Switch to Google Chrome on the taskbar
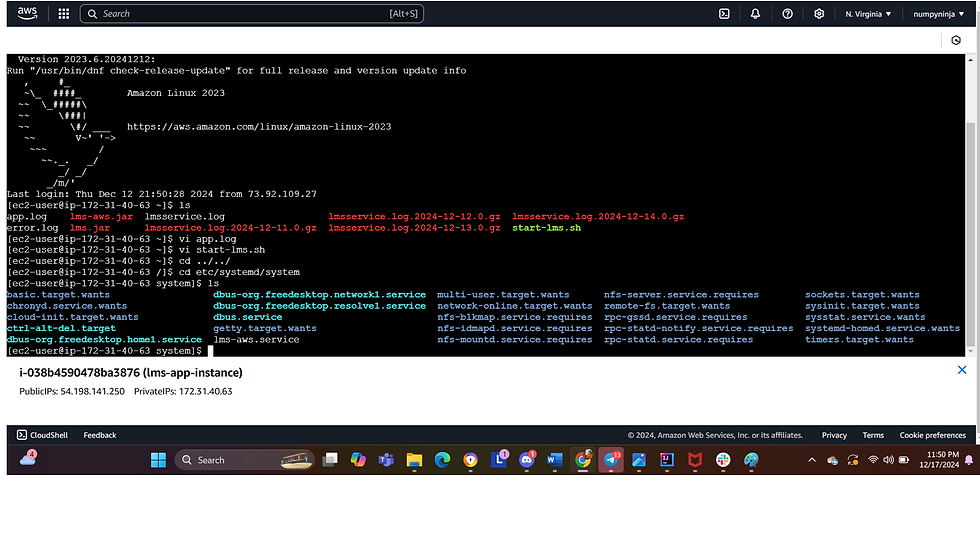 pyautogui.click(x=582, y=460)
